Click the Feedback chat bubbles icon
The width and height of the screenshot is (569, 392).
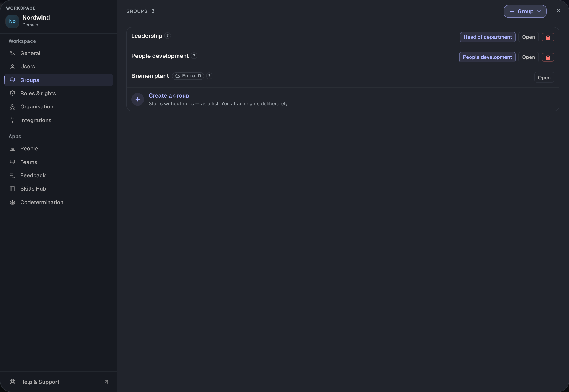(13, 175)
